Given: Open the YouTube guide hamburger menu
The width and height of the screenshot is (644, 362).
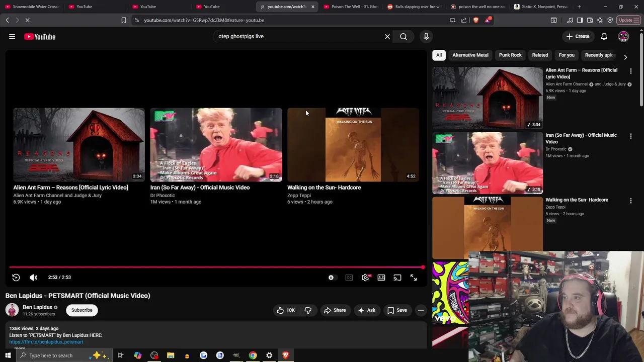Looking at the screenshot, I should point(12,36).
